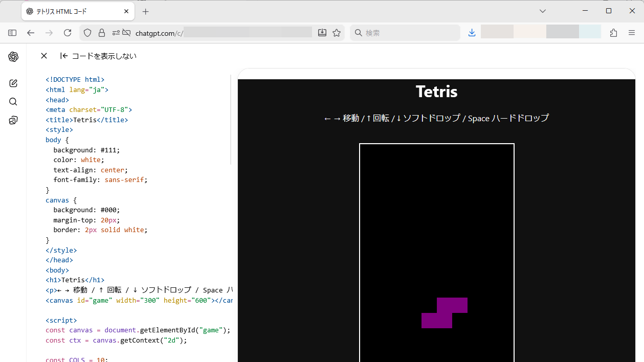Screen dimensions: 644x362
Task: Open the Firefox hamburger application menu
Action: (632, 33)
